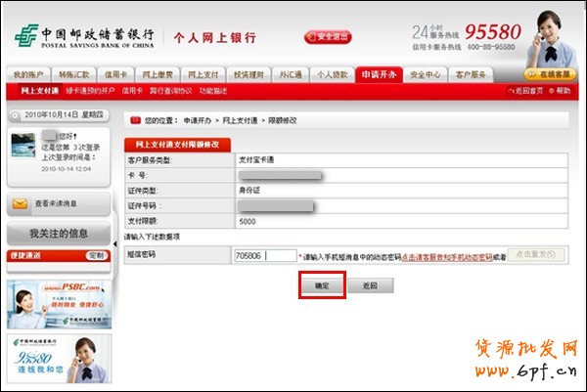587x392 pixels.
Task: Click the 确定 confirm button
Action: click(321, 285)
